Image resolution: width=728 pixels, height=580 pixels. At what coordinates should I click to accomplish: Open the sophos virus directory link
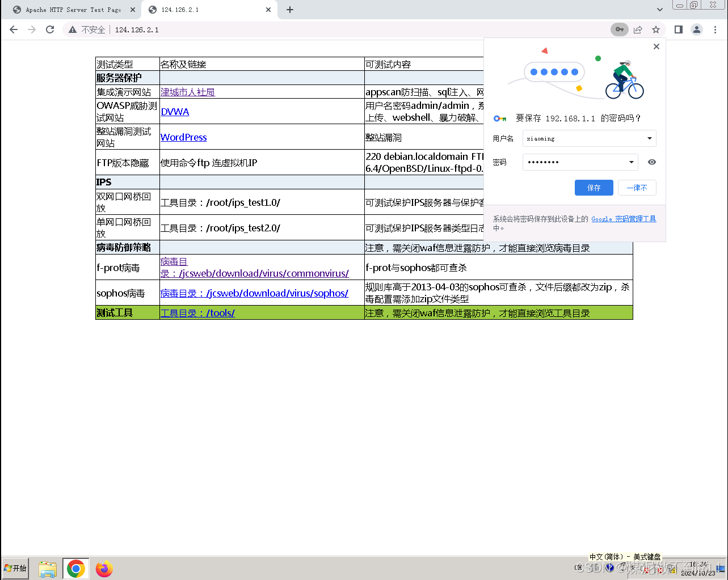[x=254, y=293]
